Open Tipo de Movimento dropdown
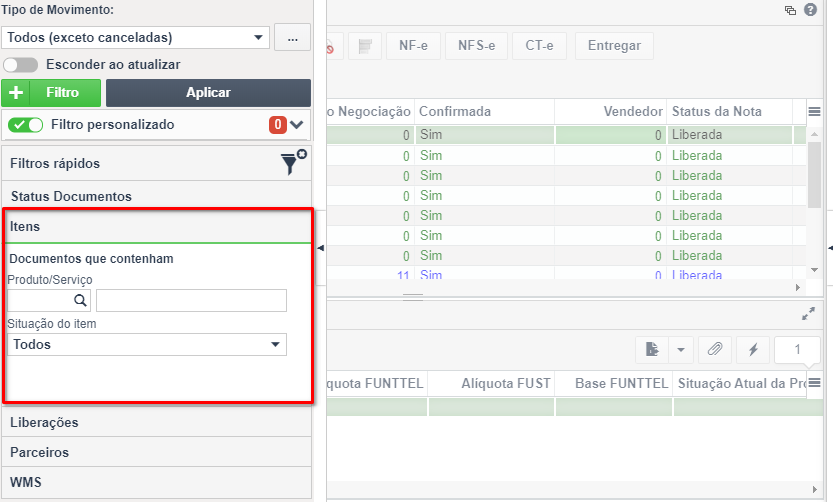 [135, 38]
